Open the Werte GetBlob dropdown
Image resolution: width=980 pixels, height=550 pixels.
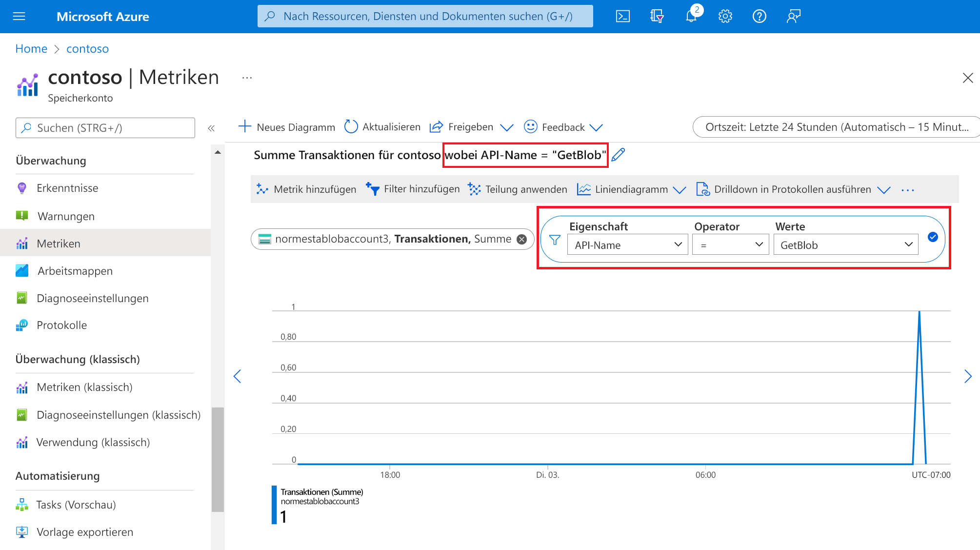coord(846,244)
